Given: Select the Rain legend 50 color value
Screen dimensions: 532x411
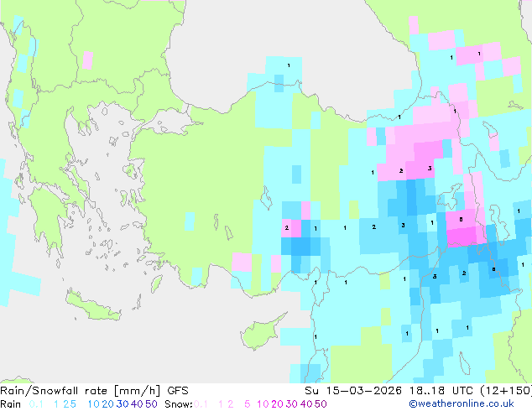Looking at the screenshot, I should coord(151,404).
